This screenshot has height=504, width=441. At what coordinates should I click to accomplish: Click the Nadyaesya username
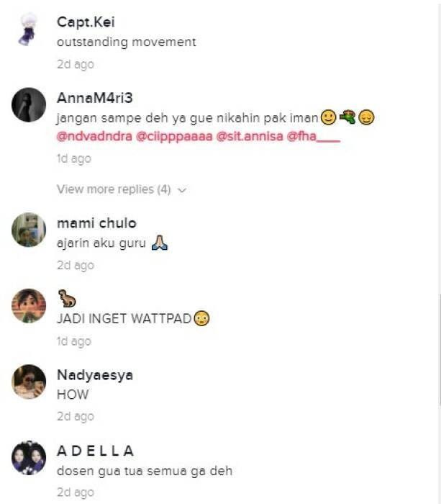click(x=95, y=375)
